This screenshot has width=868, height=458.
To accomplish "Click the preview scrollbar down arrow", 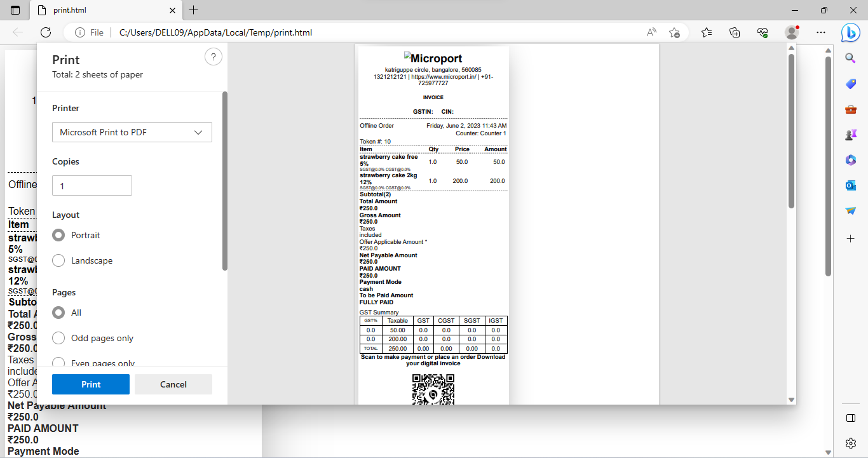I will 791,400.
